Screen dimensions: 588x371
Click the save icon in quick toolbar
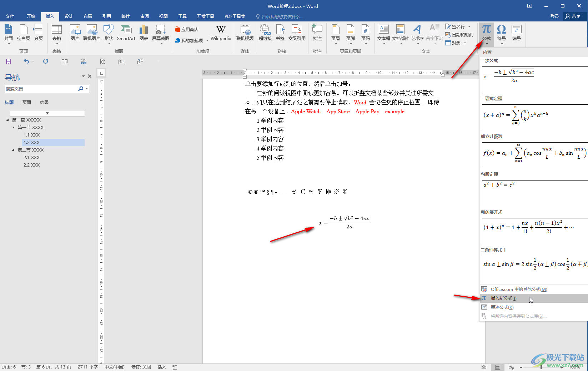[x=9, y=61]
